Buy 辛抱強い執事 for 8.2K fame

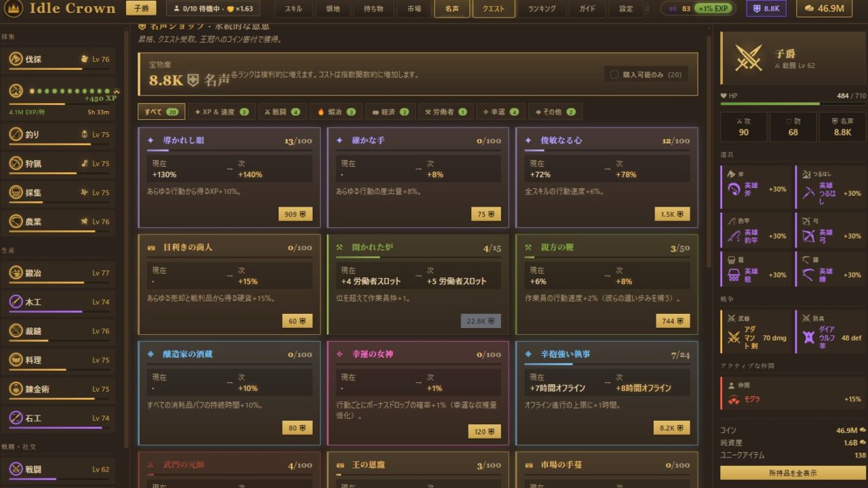click(671, 428)
